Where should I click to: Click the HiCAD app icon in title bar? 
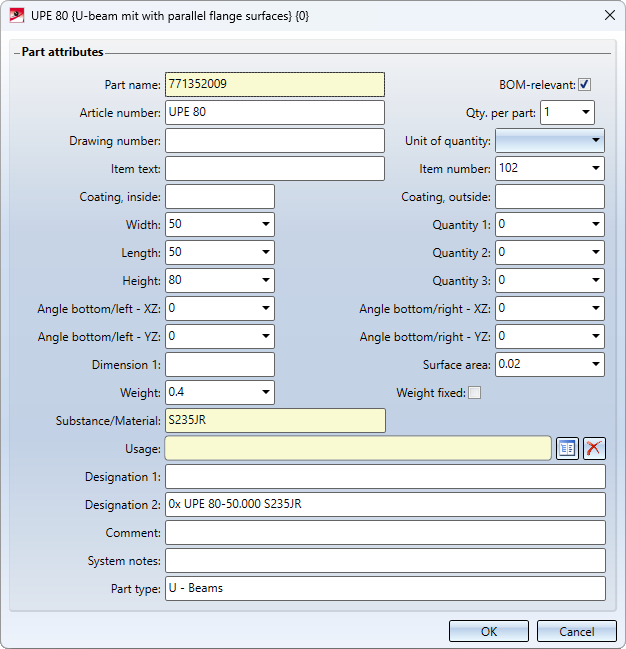click(x=17, y=16)
